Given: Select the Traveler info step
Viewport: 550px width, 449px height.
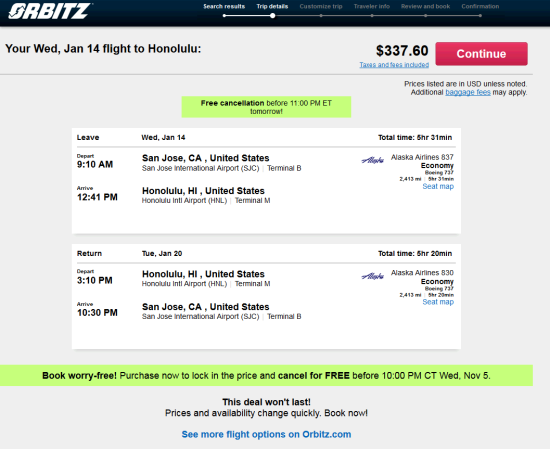Looking at the screenshot, I should point(372,6).
